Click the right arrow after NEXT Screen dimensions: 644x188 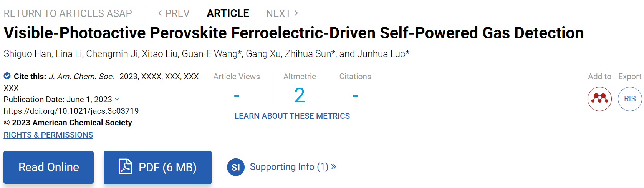coord(296,13)
